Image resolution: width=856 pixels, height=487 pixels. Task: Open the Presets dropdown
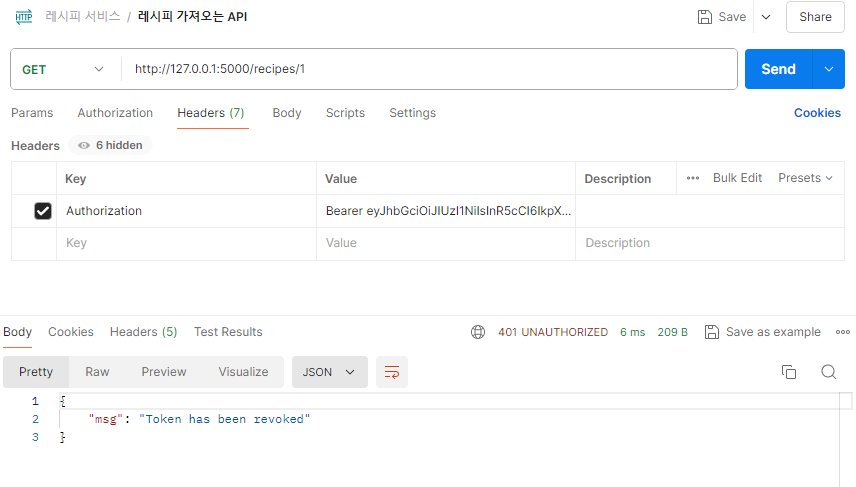[805, 178]
